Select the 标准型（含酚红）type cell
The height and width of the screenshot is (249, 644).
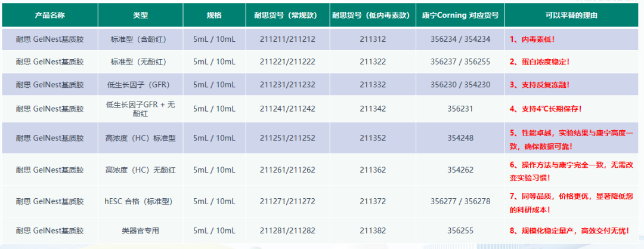tap(141, 39)
